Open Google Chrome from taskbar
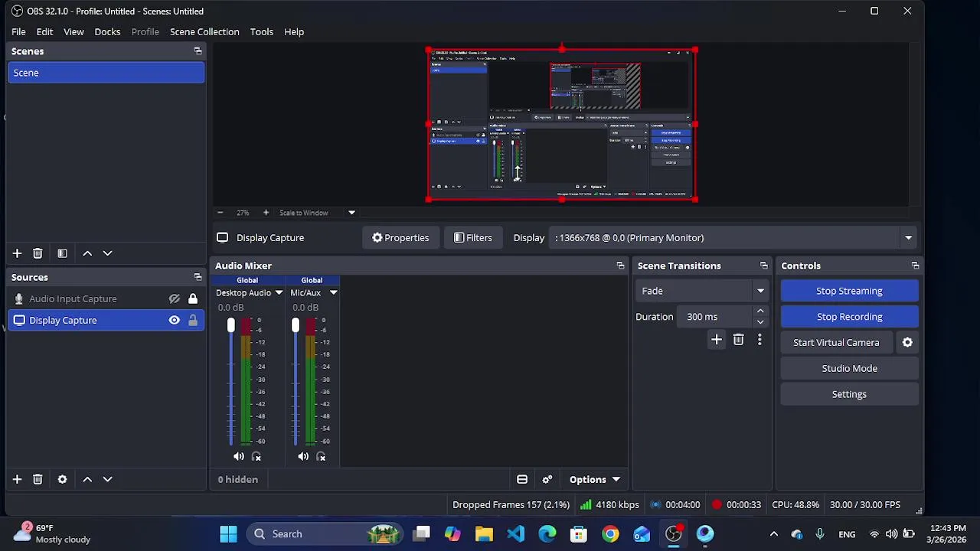 610,534
